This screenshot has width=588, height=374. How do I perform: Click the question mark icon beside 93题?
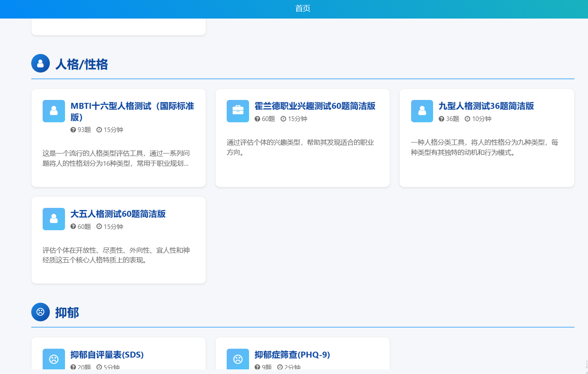pos(73,130)
